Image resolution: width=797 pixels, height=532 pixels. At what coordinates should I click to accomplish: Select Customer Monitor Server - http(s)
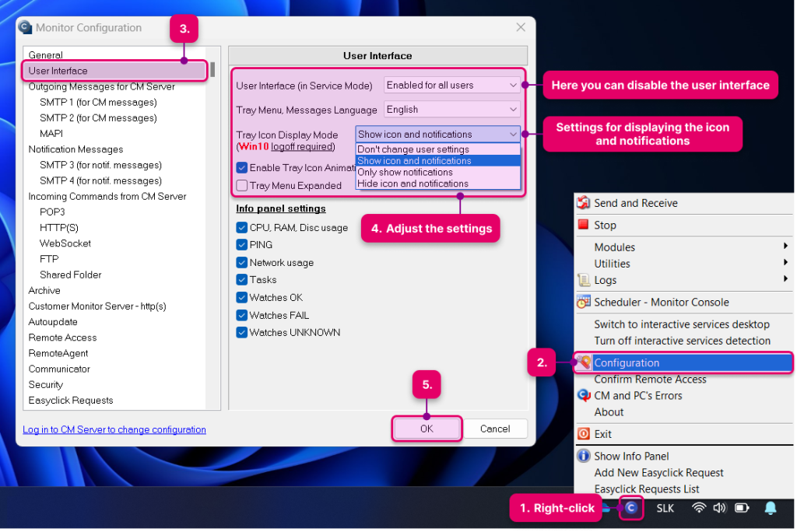click(97, 307)
